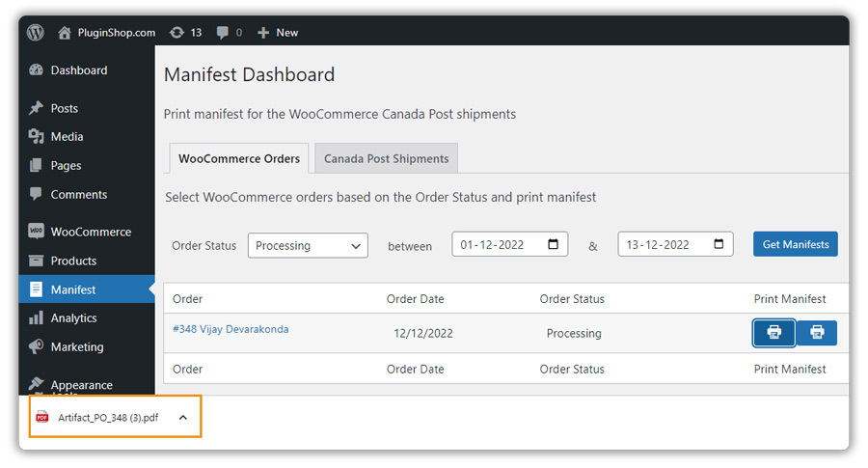Click the Manifest Dashboard heading
This screenshot has height=468, width=868.
249,74
